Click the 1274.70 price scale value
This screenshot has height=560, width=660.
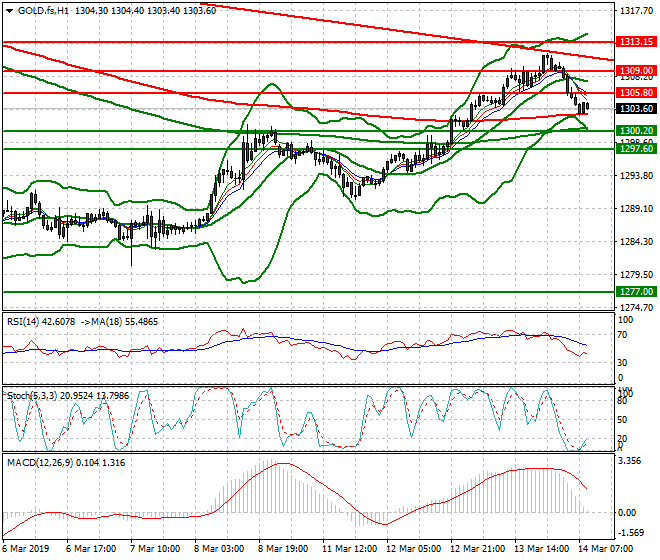tap(637, 307)
